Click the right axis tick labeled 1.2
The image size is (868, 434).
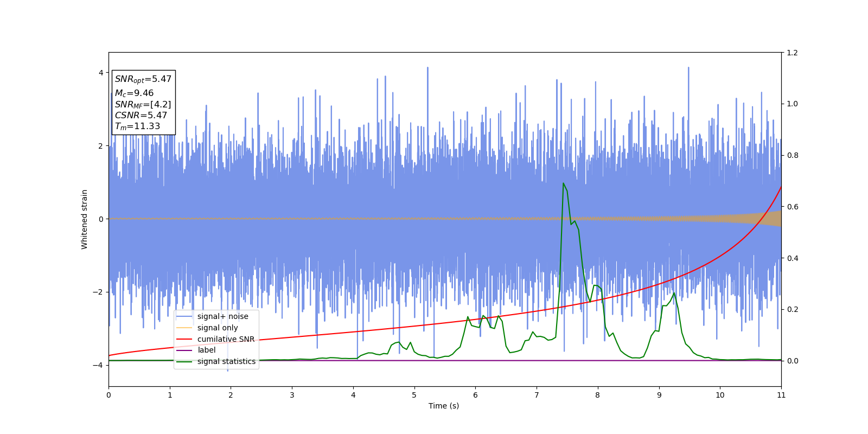pyautogui.click(x=792, y=53)
